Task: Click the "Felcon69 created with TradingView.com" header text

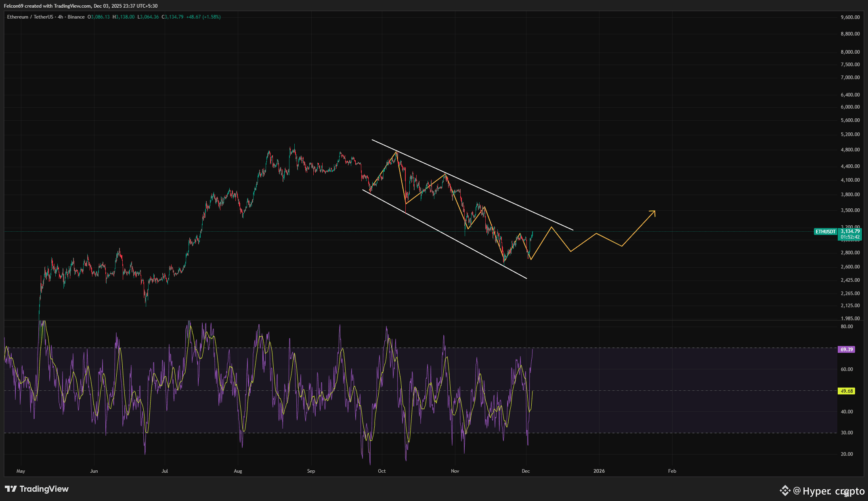Action: coord(47,6)
